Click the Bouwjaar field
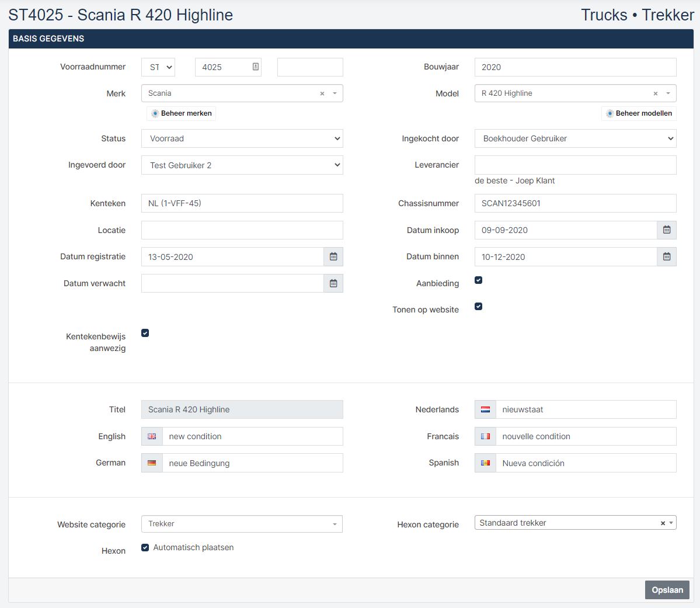 click(x=576, y=67)
